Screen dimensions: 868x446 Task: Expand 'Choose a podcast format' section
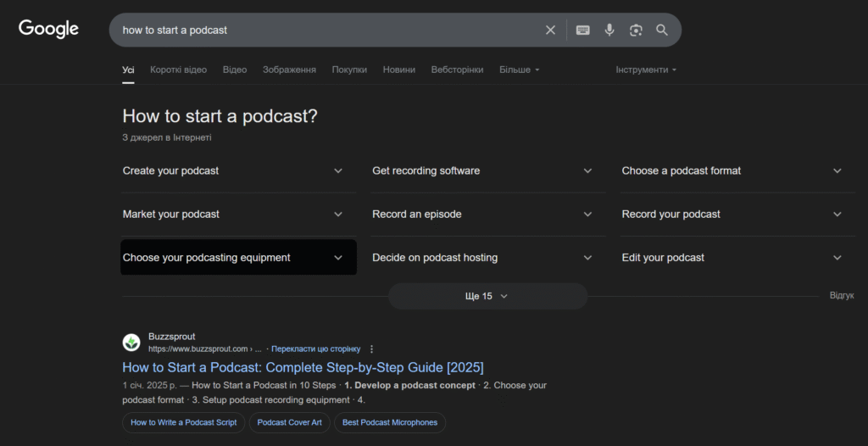[737, 171]
